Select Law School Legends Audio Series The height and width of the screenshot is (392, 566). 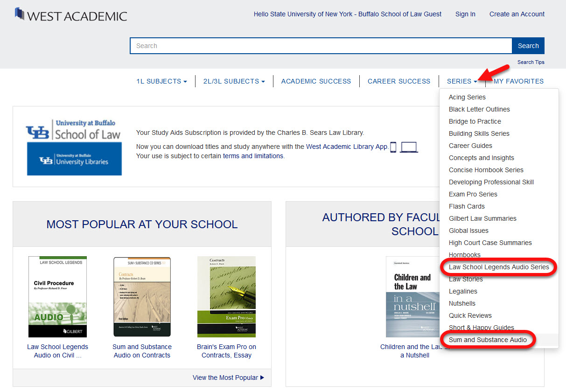499,267
